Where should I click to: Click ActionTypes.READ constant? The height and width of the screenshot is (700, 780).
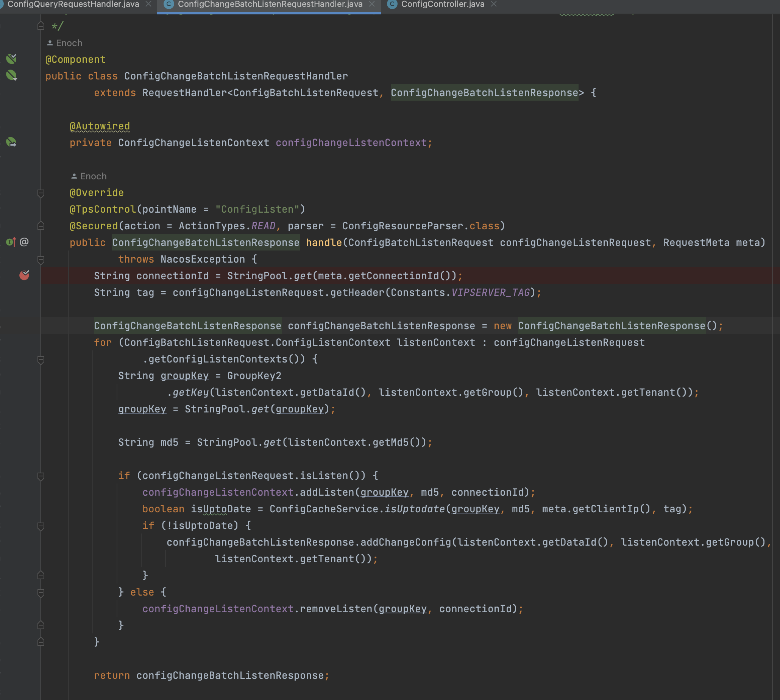point(227,226)
